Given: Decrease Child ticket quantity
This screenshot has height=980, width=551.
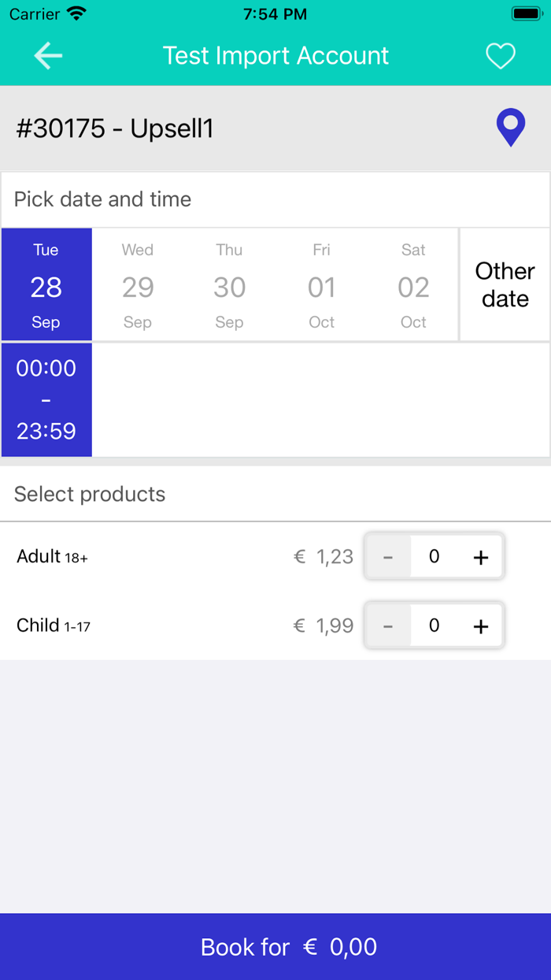Looking at the screenshot, I should 388,625.
